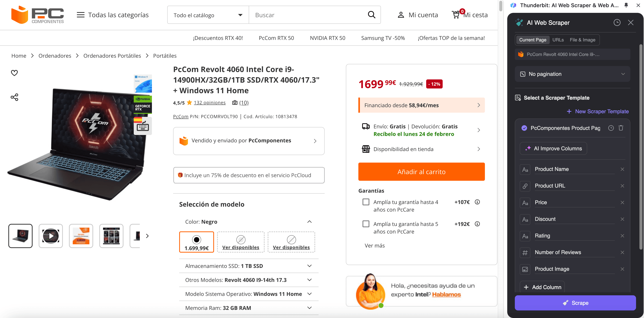Remove the Product Name column

click(622, 169)
